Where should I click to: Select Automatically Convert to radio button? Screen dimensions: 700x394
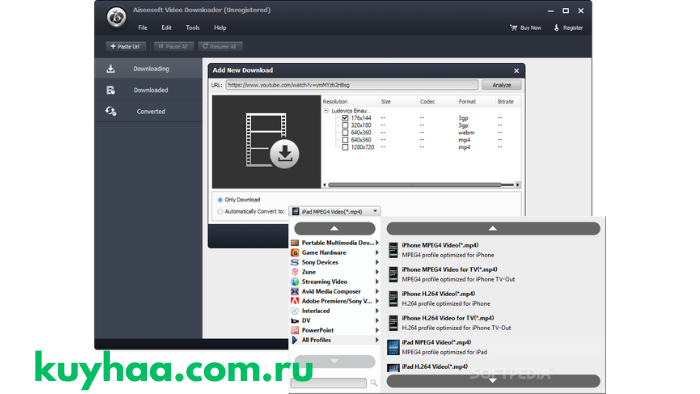pyautogui.click(x=220, y=212)
